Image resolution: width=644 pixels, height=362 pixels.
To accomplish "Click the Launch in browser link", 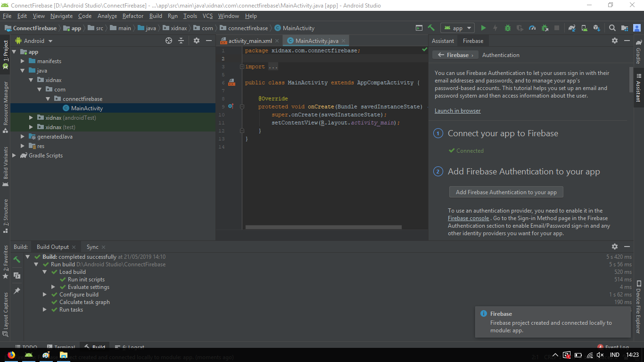I will click(x=458, y=111).
